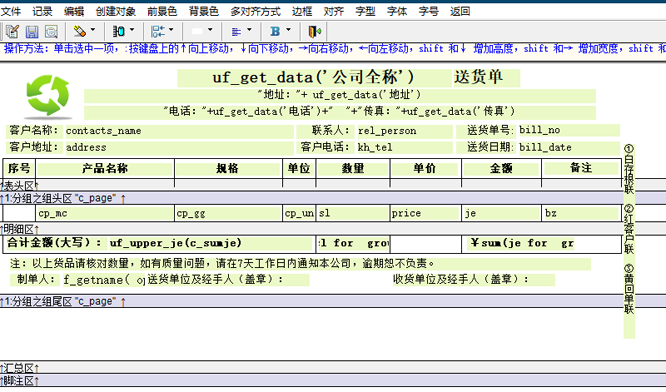Click the white border style swatch
The height and width of the screenshot is (392, 666).
(197, 31)
